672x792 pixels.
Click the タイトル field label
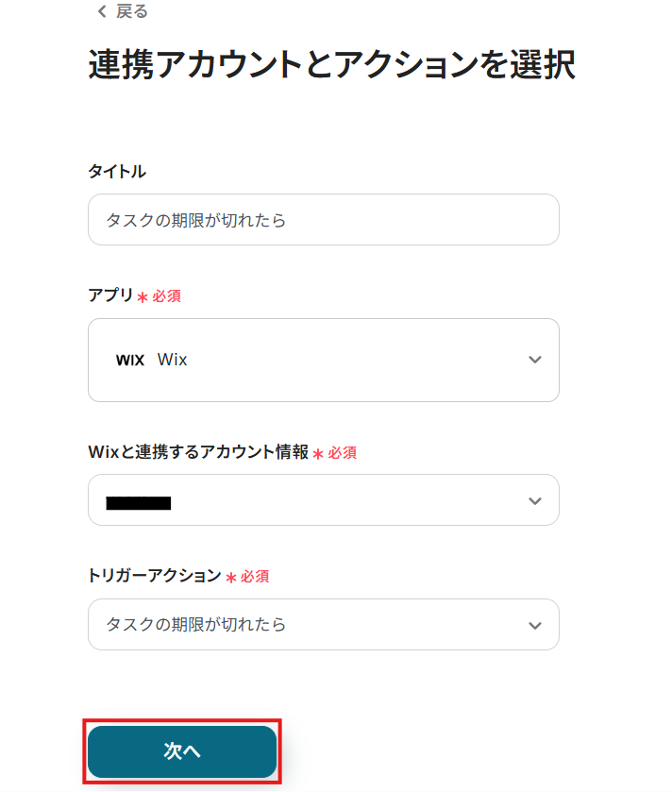pyautogui.click(x=117, y=172)
